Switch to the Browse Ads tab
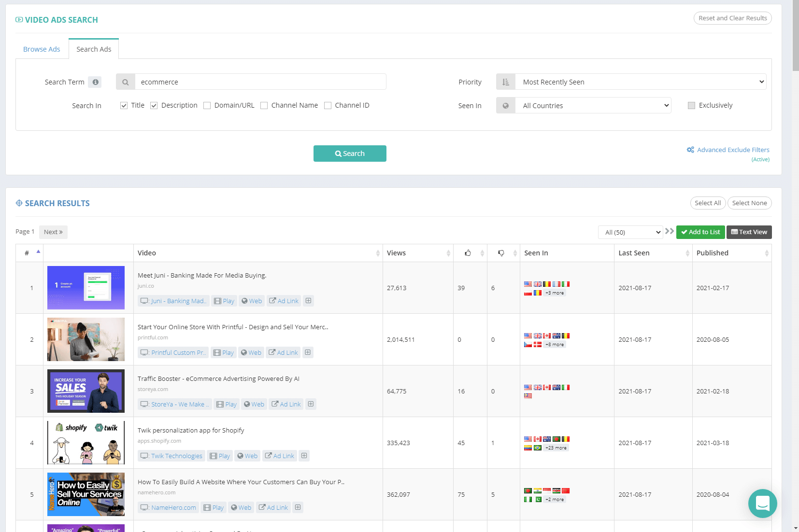Image resolution: width=799 pixels, height=532 pixels. [x=42, y=49]
